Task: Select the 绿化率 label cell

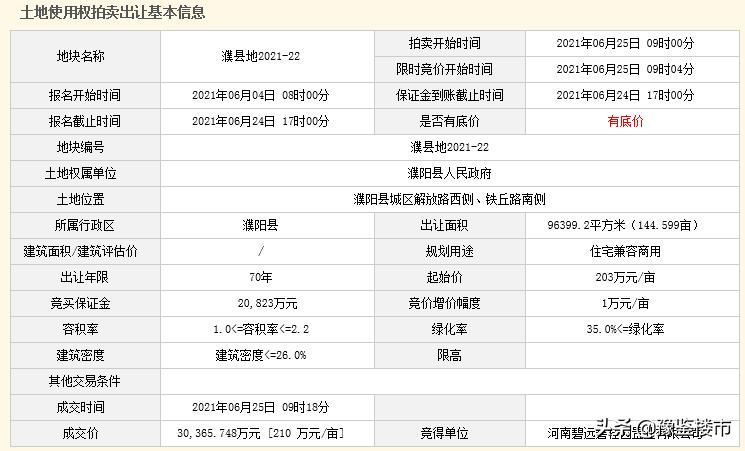Action: (x=450, y=329)
